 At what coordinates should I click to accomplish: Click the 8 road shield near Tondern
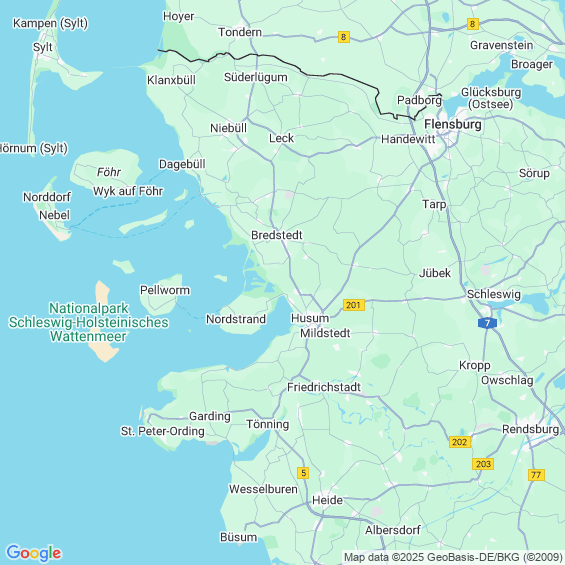click(344, 37)
